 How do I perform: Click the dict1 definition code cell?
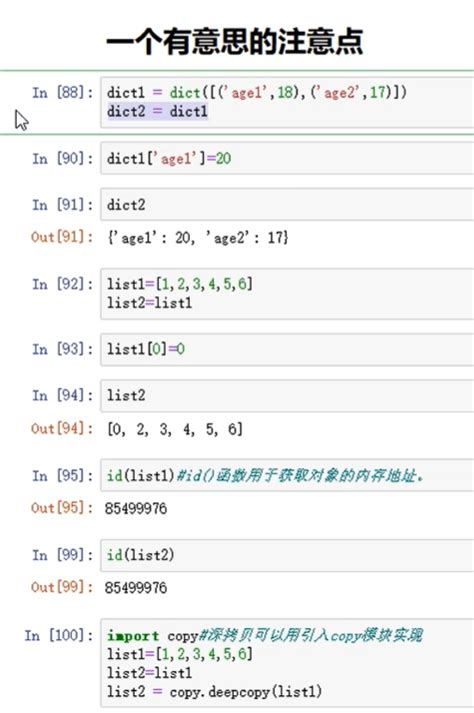(287, 102)
